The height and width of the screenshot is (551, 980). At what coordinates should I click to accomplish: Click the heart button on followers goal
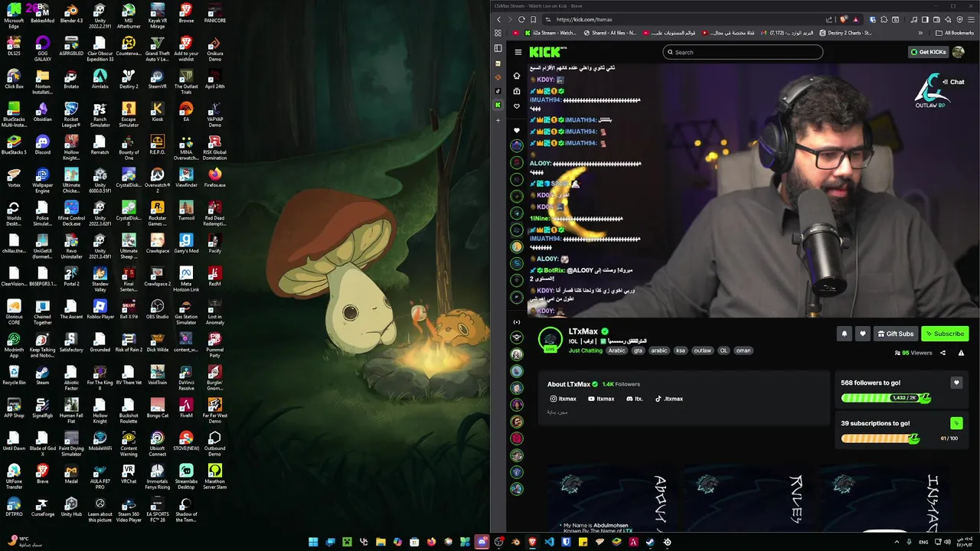(x=955, y=383)
